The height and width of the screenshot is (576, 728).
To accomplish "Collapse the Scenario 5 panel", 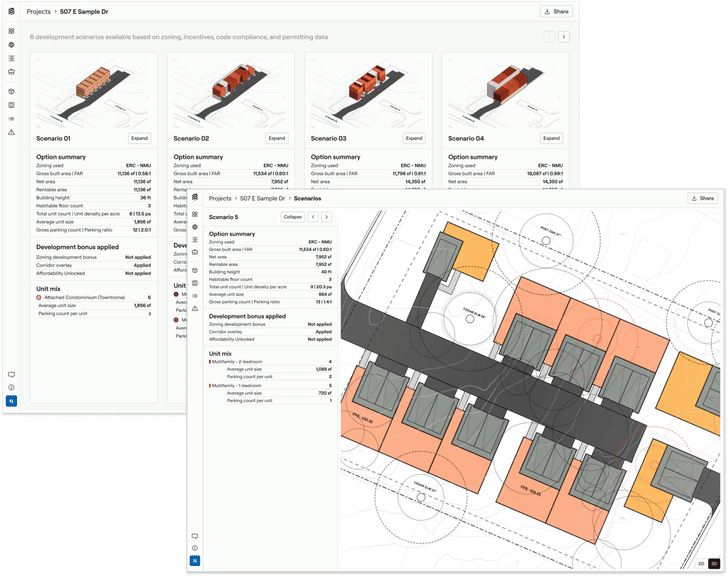I will tap(292, 216).
